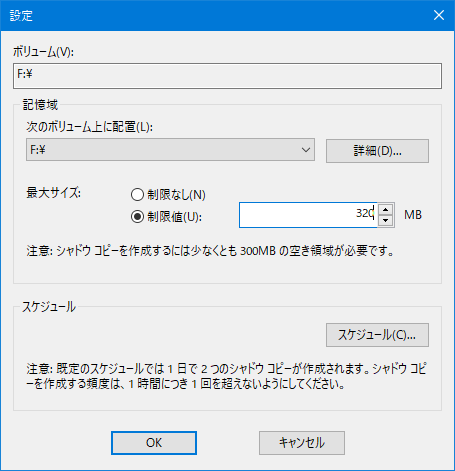The image size is (455, 471).
Task: Focus the 320 MB limit input field
Action: (308, 215)
